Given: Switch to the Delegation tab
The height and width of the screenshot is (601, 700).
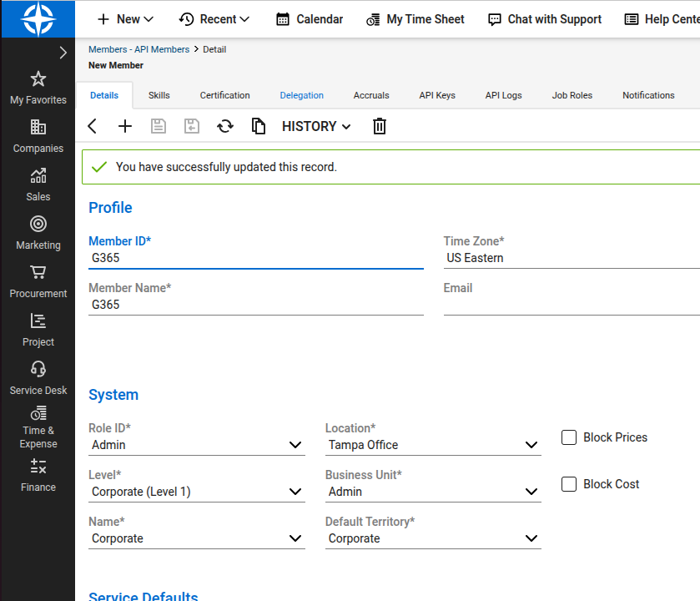Looking at the screenshot, I should pyautogui.click(x=301, y=95).
